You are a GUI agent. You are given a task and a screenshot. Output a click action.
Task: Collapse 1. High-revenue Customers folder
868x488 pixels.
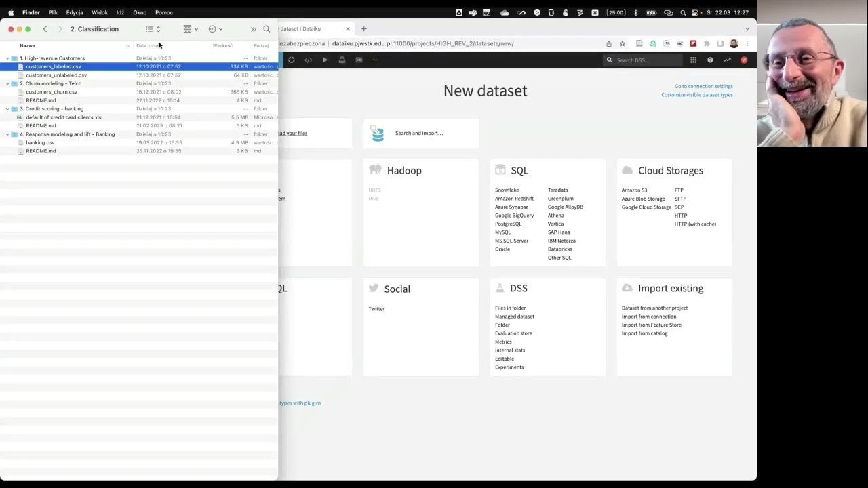[7, 58]
